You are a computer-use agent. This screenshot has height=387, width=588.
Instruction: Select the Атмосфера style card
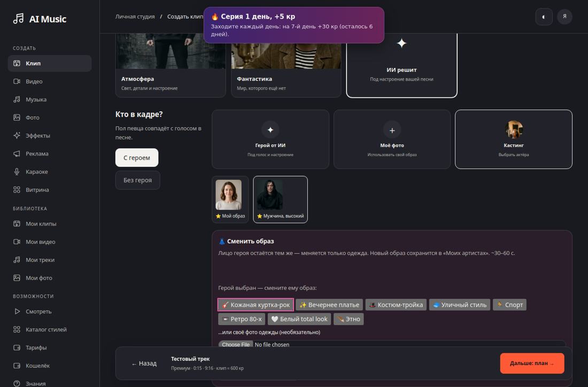pos(171,65)
